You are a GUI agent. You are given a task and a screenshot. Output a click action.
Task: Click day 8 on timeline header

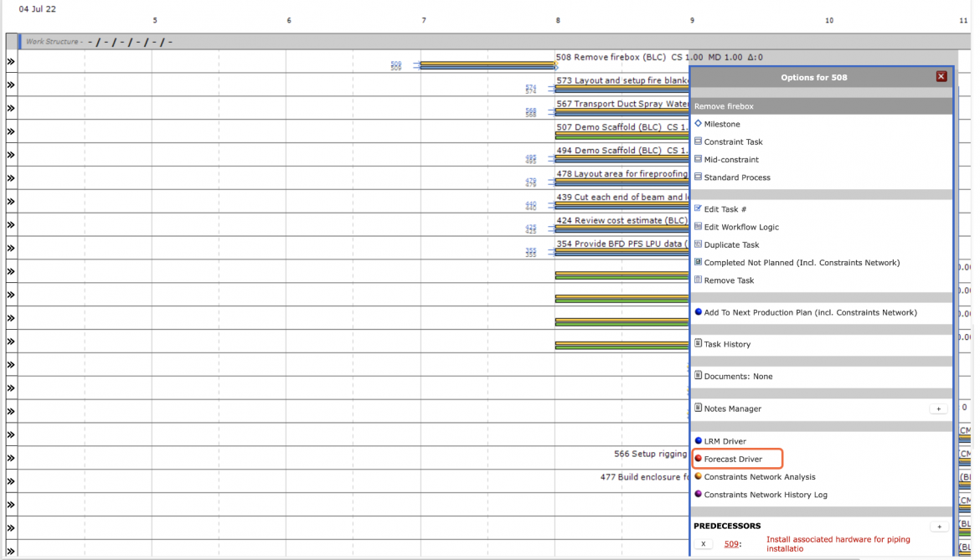point(558,21)
